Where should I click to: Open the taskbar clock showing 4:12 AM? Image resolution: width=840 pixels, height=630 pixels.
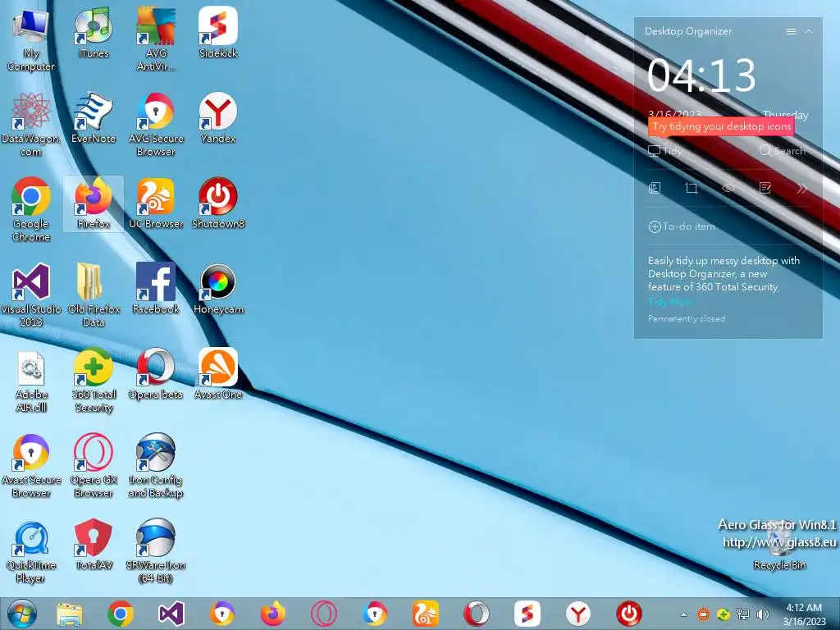804,614
